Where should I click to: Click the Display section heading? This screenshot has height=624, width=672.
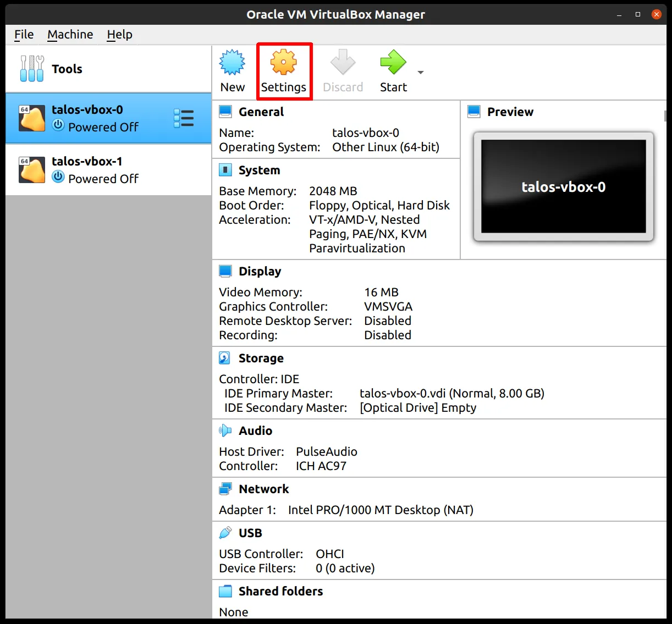point(260,272)
